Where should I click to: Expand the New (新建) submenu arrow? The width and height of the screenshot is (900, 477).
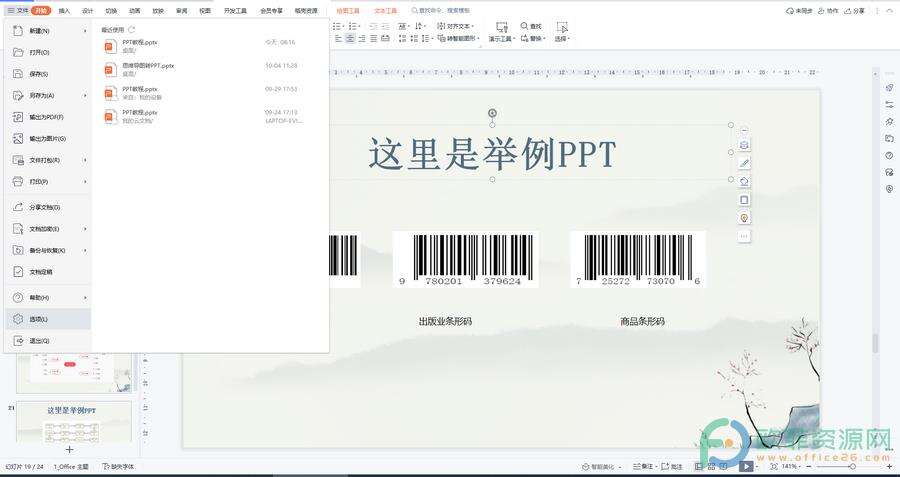tap(85, 31)
